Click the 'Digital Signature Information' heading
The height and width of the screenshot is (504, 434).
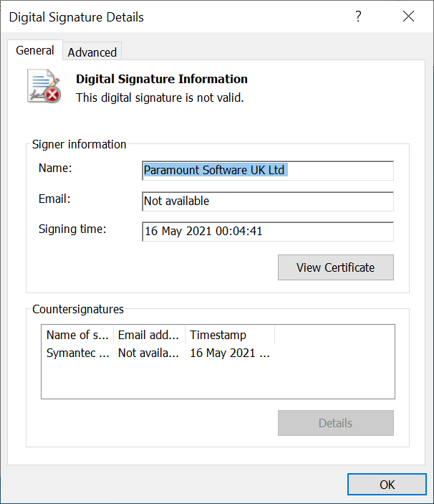pyautogui.click(x=162, y=79)
